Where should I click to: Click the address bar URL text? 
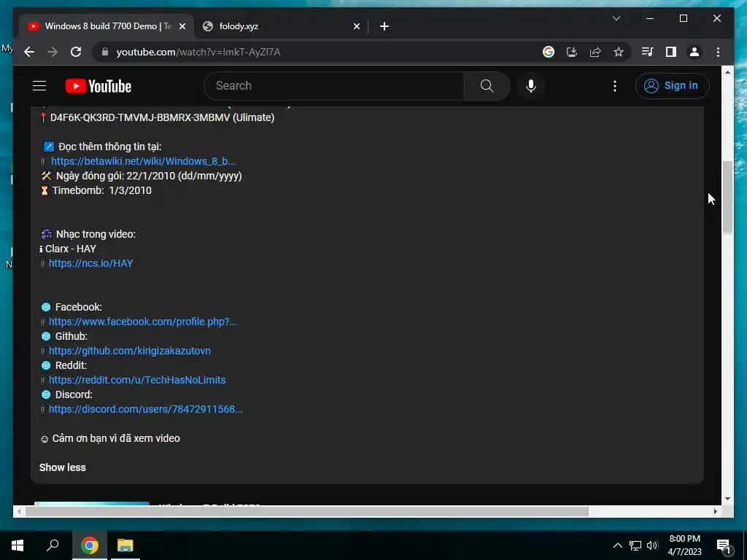tap(198, 52)
